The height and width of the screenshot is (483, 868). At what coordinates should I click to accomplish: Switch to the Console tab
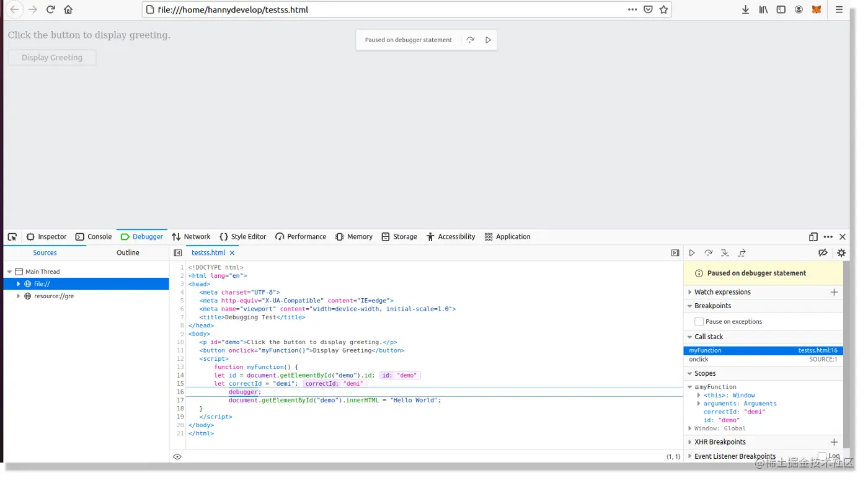[94, 237]
